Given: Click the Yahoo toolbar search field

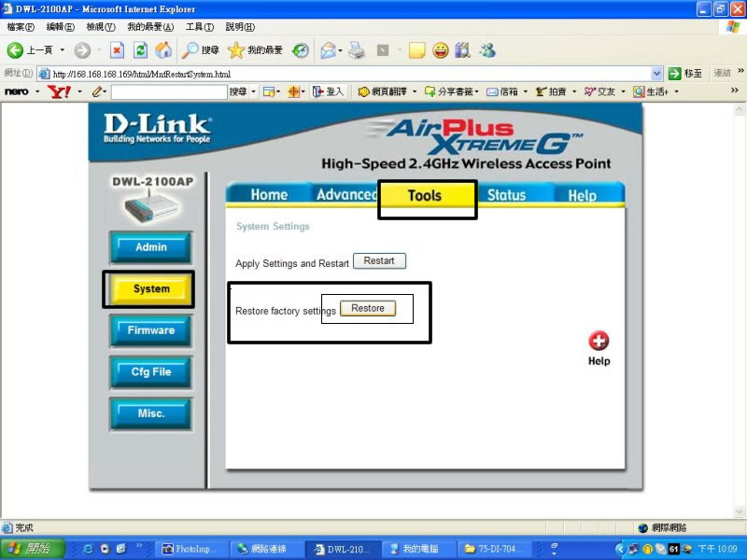Looking at the screenshot, I should click(x=169, y=91).
